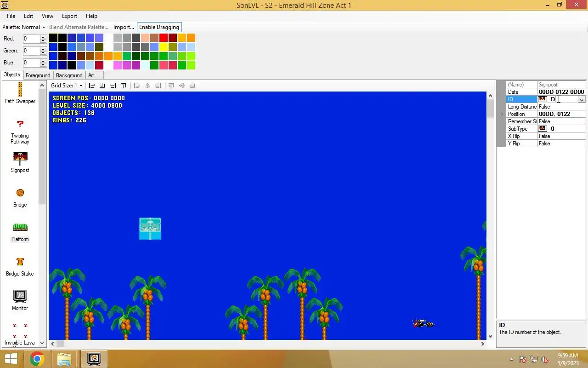
Task: Decrease the Green value spinner
Action: 43,53
